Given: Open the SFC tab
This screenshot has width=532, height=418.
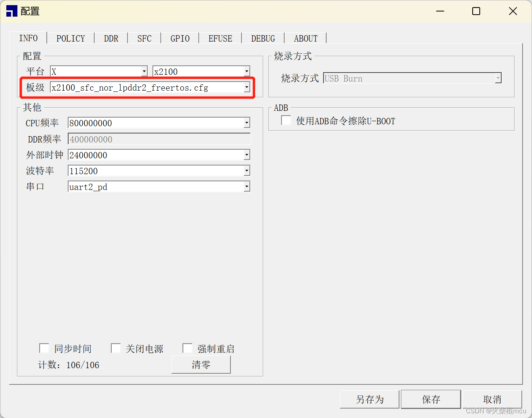Looking at the screenshot, I should (x=144, y=38).
